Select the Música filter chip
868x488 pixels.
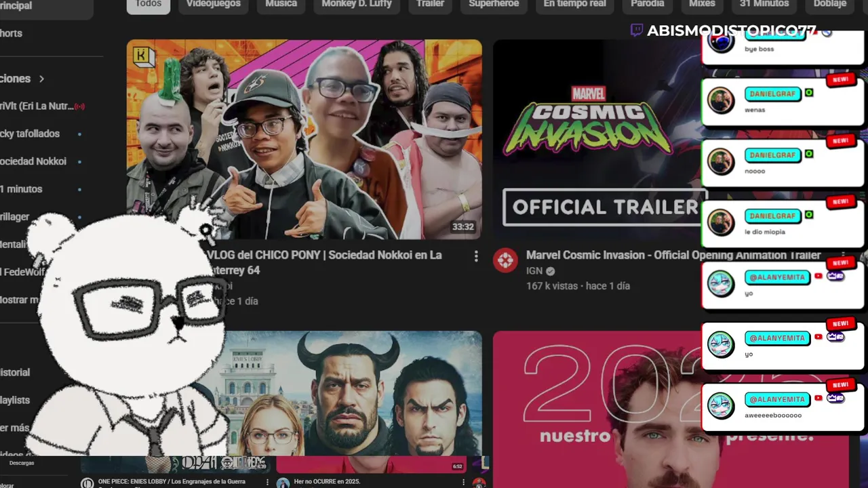click(281, 4)
